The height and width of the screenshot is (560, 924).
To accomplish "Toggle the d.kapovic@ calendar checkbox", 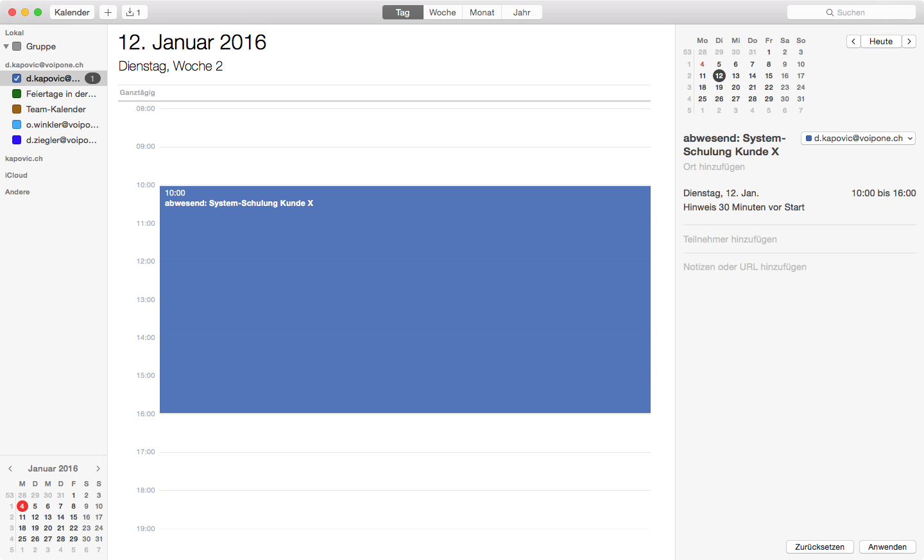I will pos(17,78).
